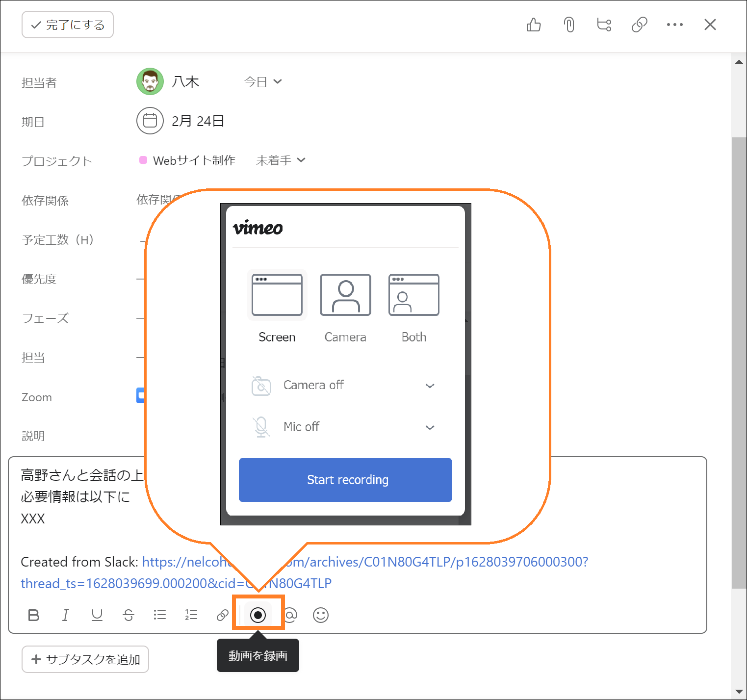Close the task pane with X
The height and width of the screenshot is (700, 747).
click(710, 25)
